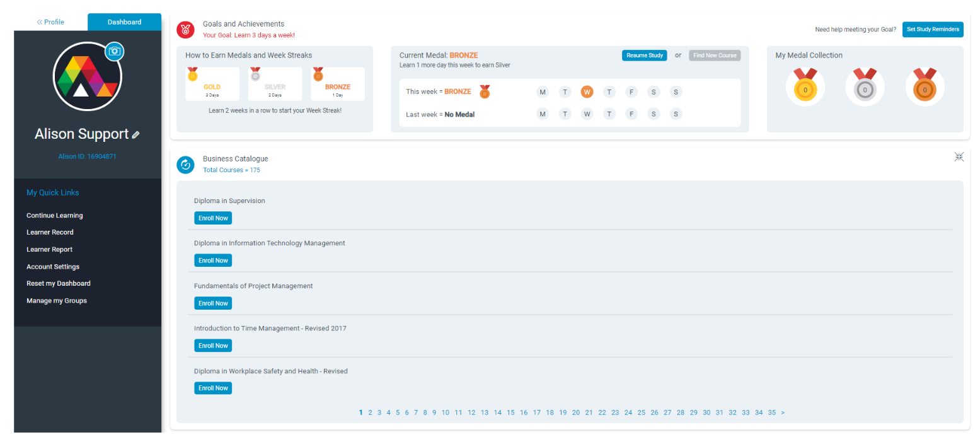Open Manage my Groups link
The width and height of the screenshot is (980, 444).
(x=57, y=301)
